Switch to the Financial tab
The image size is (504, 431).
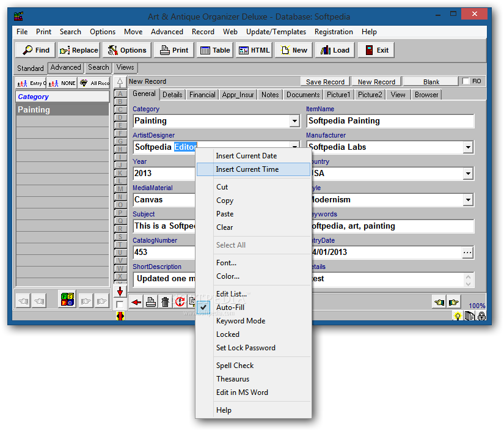(x=202, y=95)
